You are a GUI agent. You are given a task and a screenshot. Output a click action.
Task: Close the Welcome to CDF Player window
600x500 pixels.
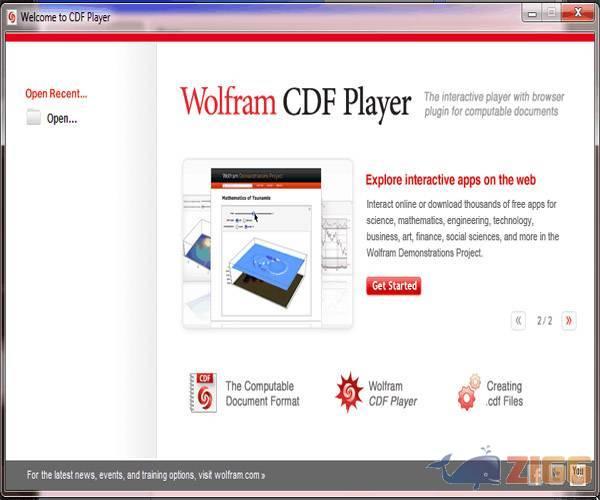click(578, 13)
